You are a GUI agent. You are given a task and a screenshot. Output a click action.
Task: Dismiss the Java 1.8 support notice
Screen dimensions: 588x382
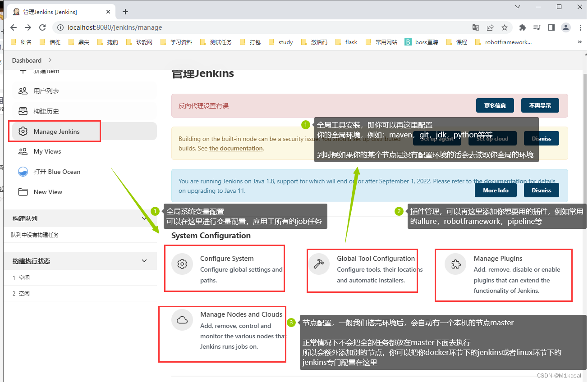(542, 190)
